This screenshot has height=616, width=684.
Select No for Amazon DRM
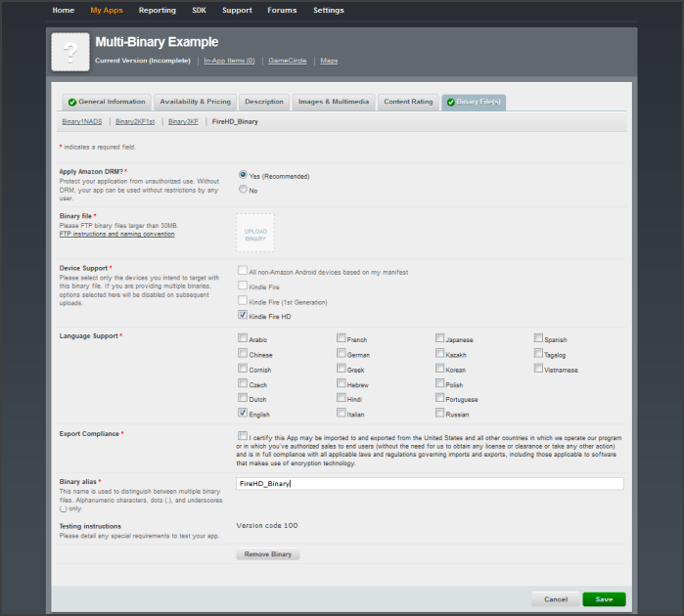point(244,190)
